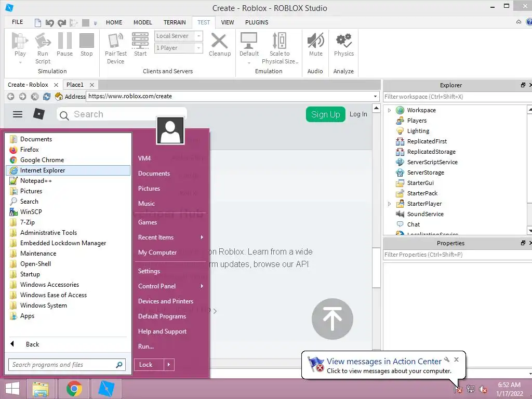532x399 pixels.
Task: Click the green Sign Up button
Action: pos(325,115)
